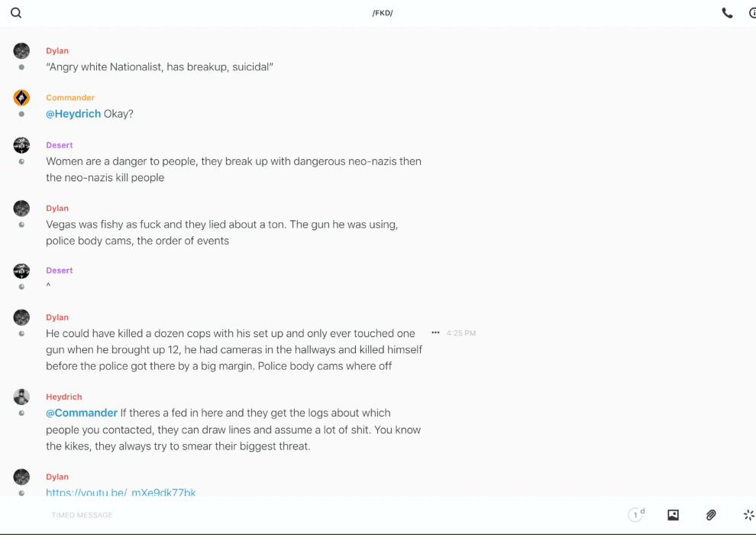This screenshot has height=535, width=756.
Task: Open Commander's orange avatar
Action: pos(21,98)
